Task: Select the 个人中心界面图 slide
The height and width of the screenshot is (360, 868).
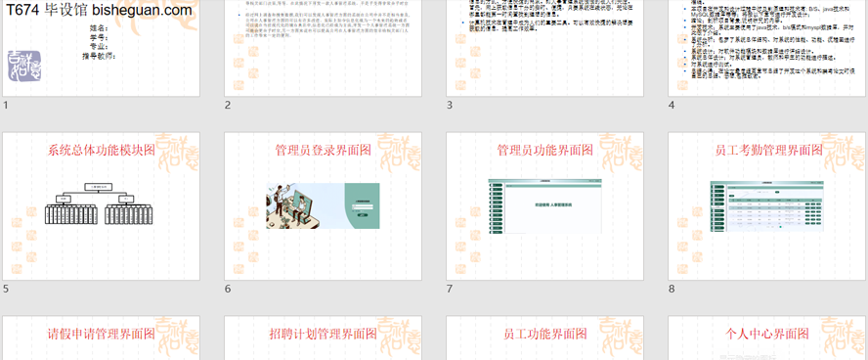Action: pyautogui.click(x=767, y=337)
